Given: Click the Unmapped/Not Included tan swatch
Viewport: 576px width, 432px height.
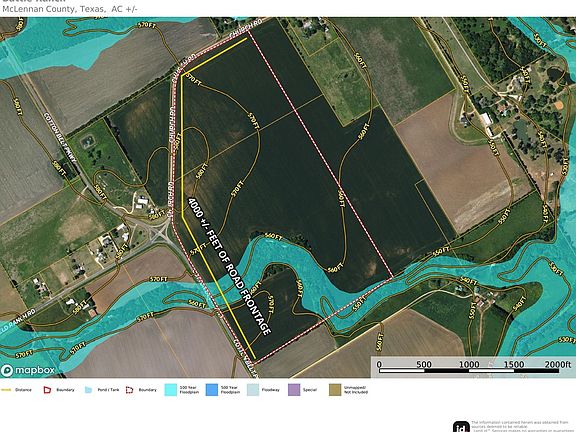Looking at the screenshot, I should tap(335, 390).
